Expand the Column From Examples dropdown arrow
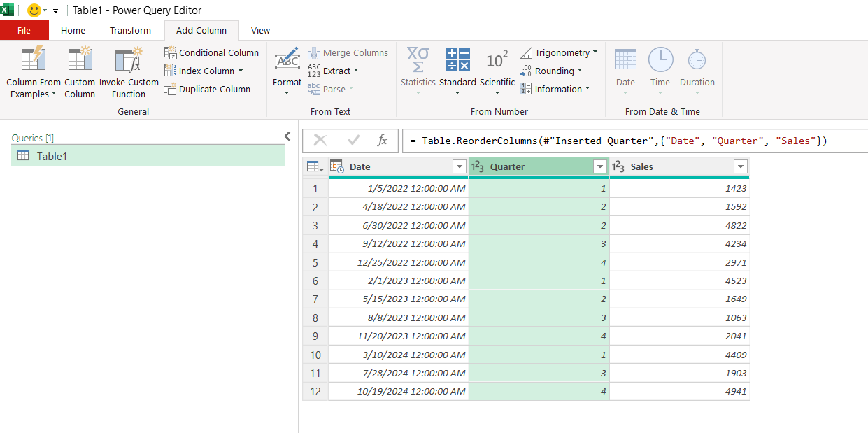 (x=54, y=94)
